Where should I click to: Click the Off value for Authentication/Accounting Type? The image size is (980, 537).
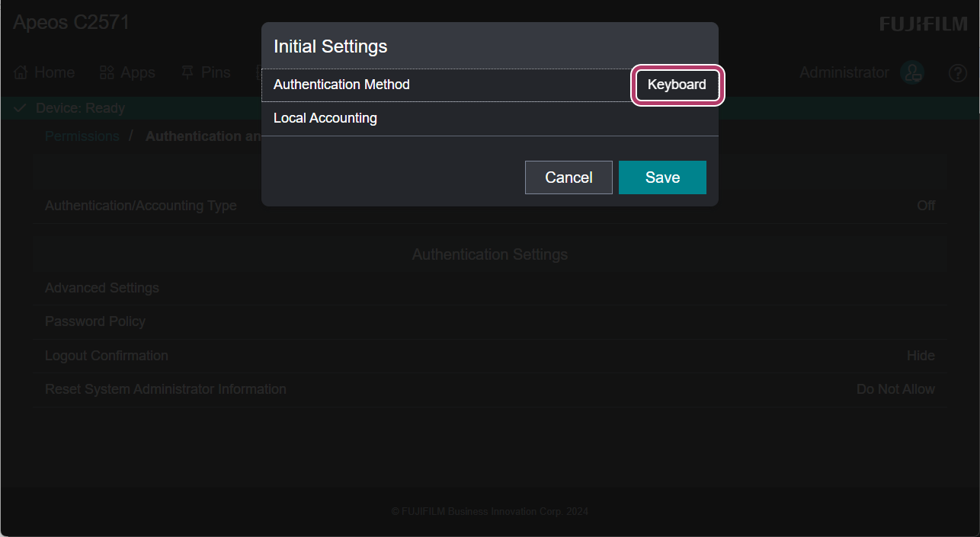tap(926, 206)
